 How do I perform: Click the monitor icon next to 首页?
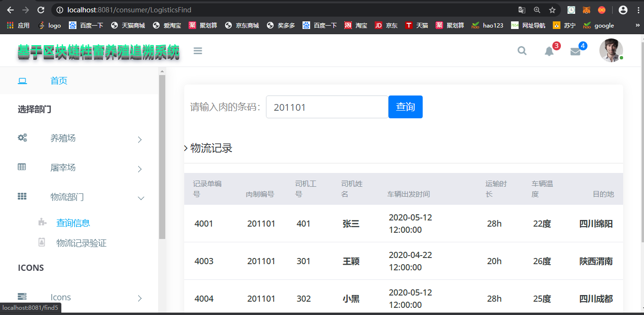pos(22,81)
